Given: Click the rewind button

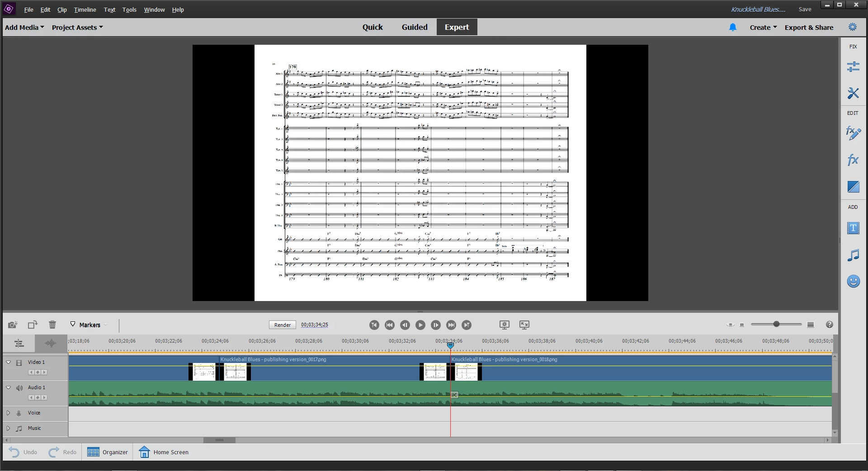Looking at the screenshot, I should (390, 325).
